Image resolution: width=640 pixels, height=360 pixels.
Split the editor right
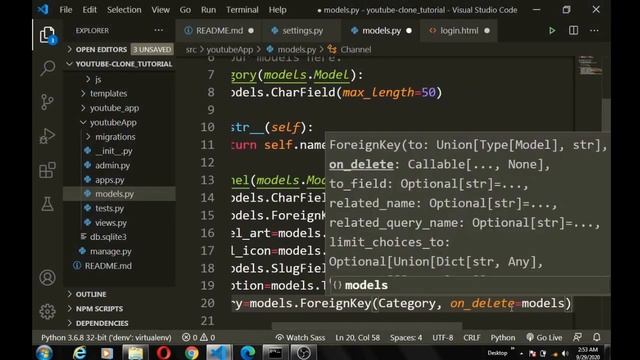click(573, 31)
